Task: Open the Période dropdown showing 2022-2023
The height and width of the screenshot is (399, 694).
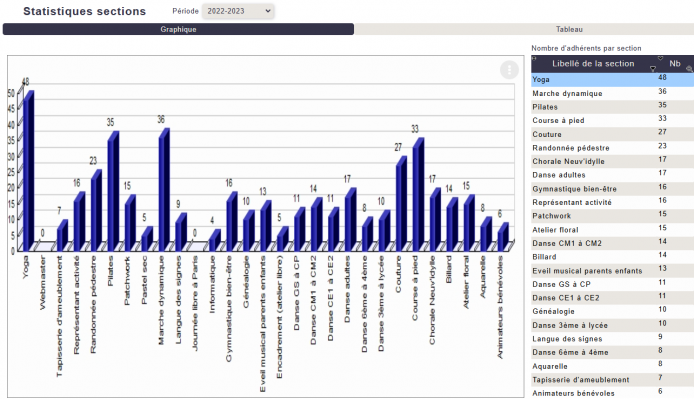Action: pyautogui.click(x=238, y=11)
